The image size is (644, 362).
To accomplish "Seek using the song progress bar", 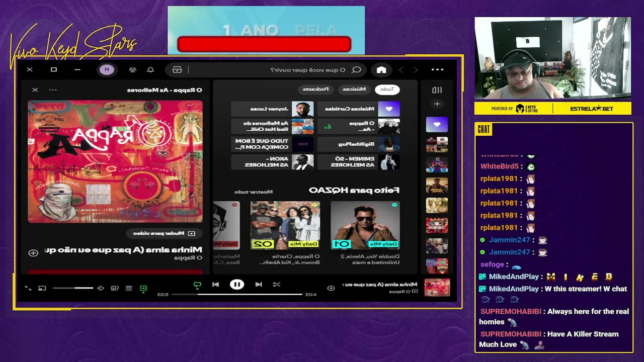I will click(x=237, y=295).
